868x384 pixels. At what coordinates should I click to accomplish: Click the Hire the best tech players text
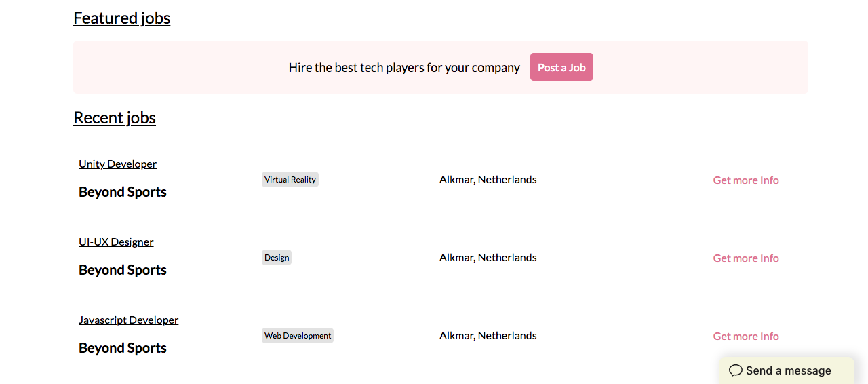[404, 68]
